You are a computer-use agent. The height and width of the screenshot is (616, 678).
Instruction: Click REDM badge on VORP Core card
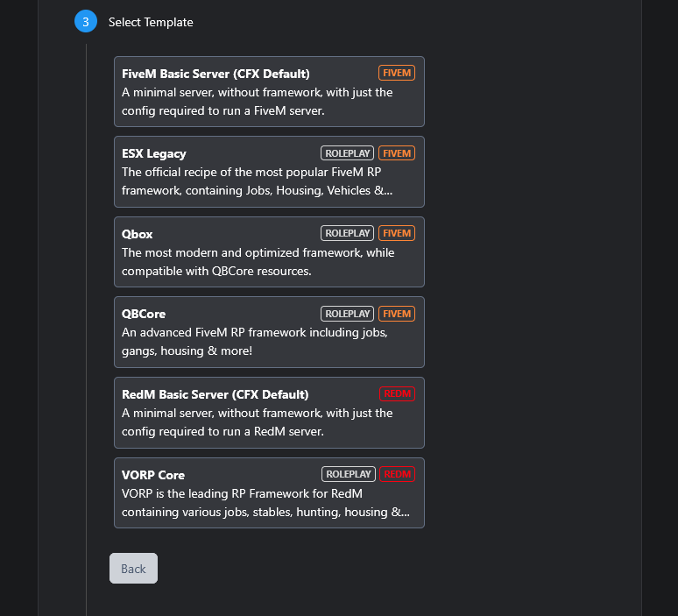click(397, 474)
